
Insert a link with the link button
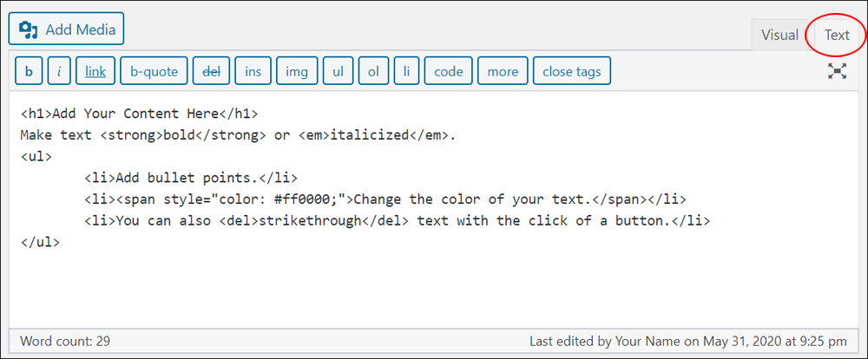95,71
